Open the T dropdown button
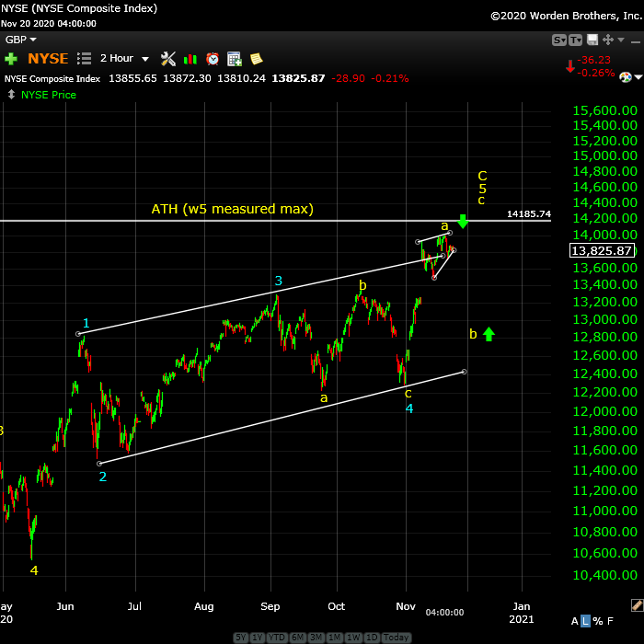The image size is (644, 644). click(575, 40)
